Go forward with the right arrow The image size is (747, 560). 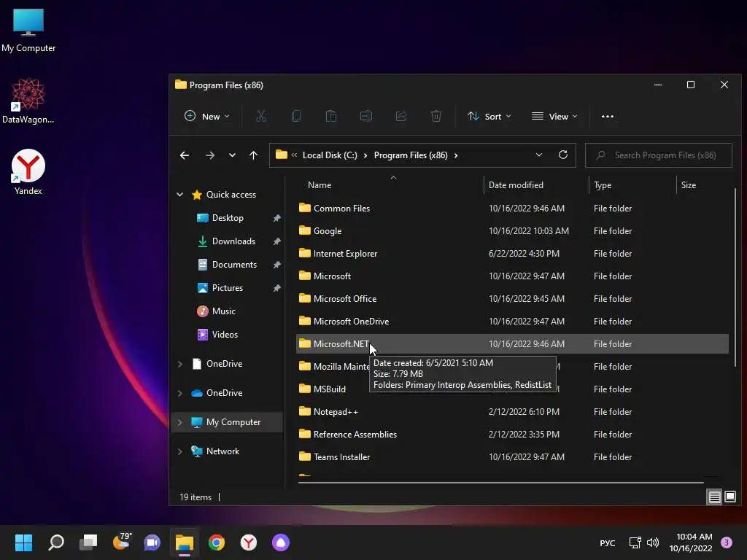pyautogui.click(x=209, y=155)
